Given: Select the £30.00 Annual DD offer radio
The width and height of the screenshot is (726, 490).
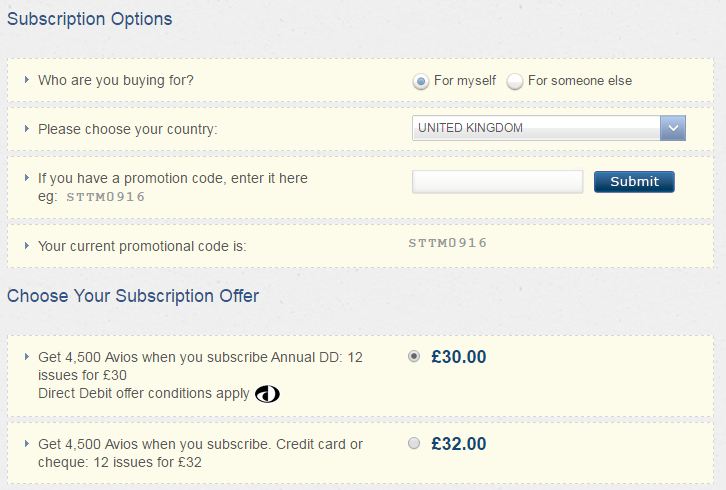Looking at the screenshot, I should tap(414, 357).
